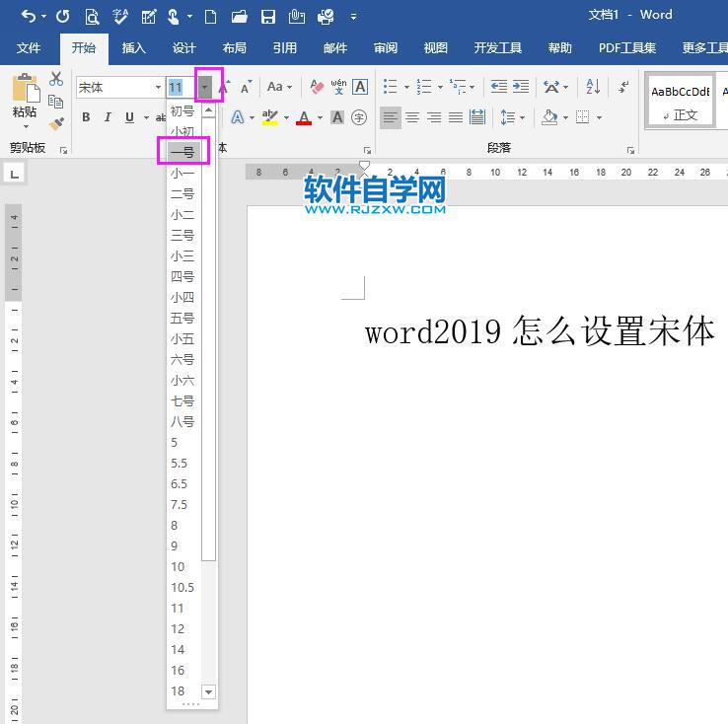
Task: Apply the 正文 Normal style
Action: click(681, 103)
